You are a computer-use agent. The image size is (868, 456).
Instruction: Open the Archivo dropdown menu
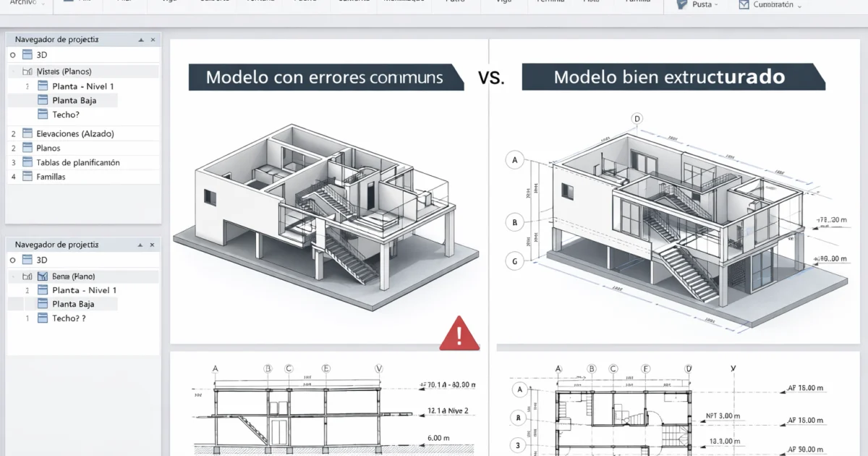coord(27,3)
